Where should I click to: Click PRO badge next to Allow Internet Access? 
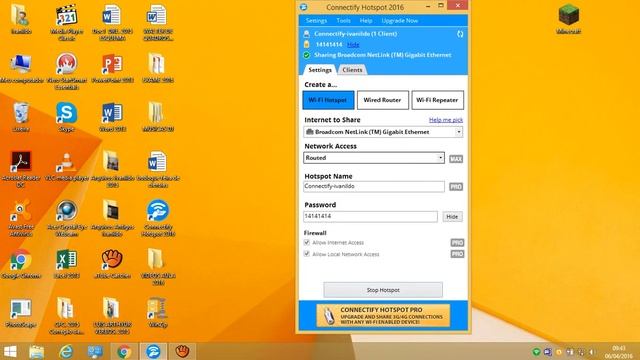pyautogui.click(x=457, y=242)
